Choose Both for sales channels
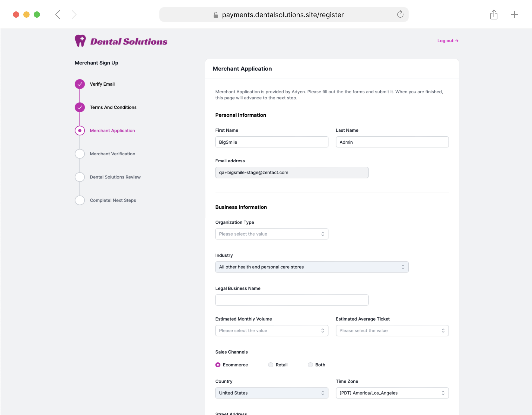This screenshot has width=532, height=415. tap(310, 365)
